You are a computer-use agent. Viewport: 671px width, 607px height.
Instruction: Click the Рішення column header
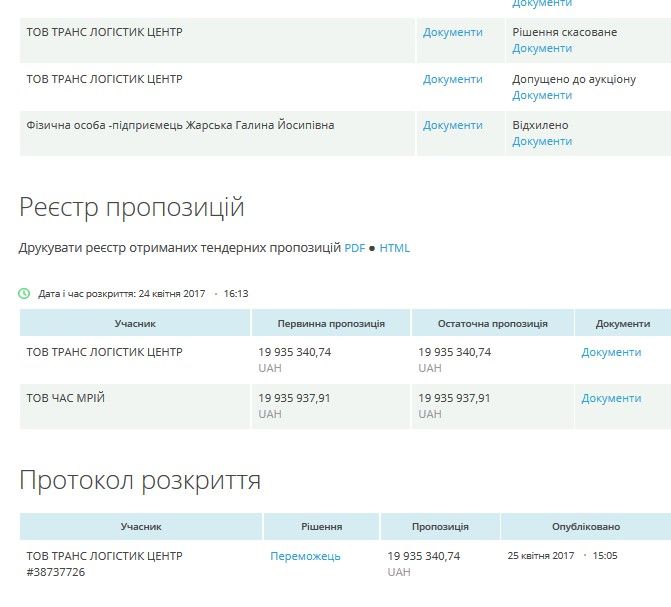(x=321, y=526)
